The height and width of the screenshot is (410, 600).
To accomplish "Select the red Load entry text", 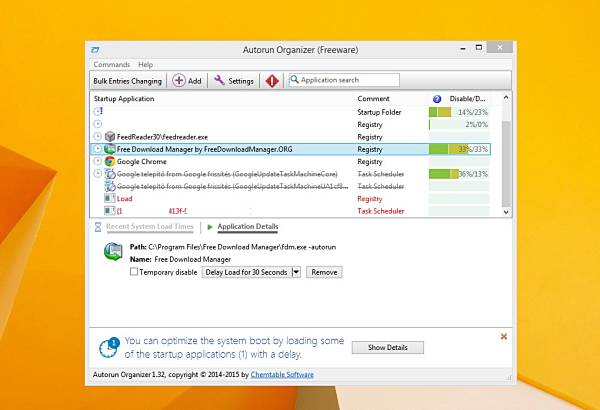I will pos(124,199).
